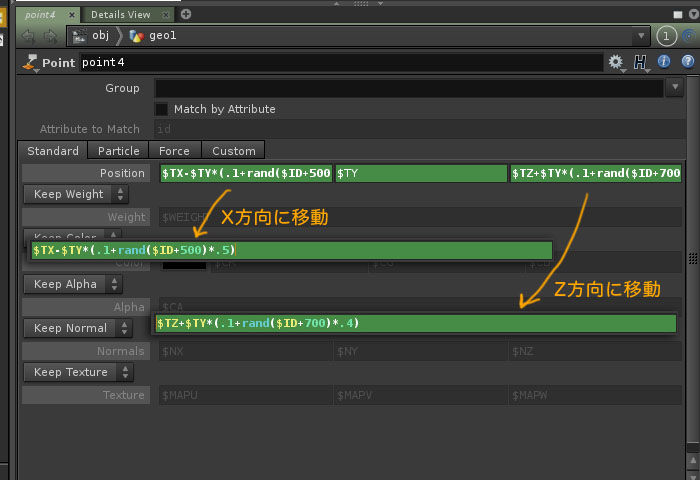Viewport: 700px width, 480px height.
Task: Expand the Group field dropdown arrow
Action: point(673,88)
